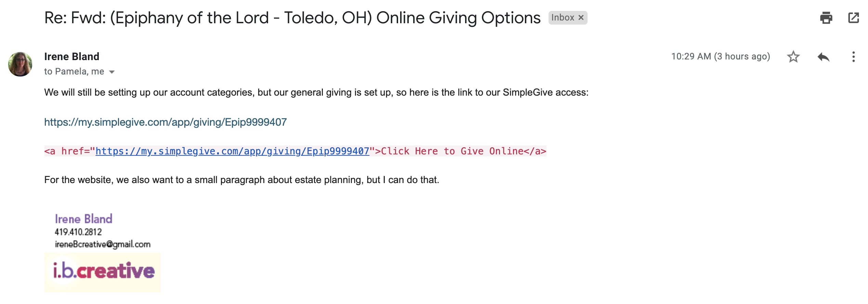
Task: Click the Inbox label tag
Action: click(563, 18)
